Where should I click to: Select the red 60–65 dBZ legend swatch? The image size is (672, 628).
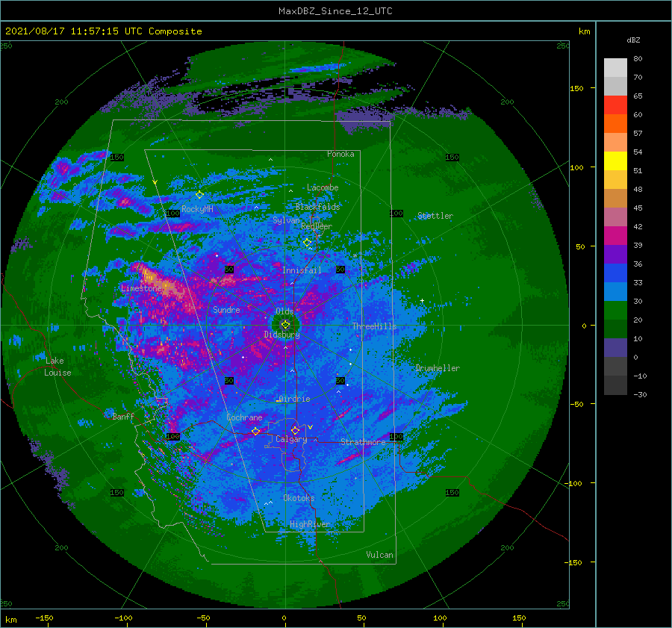coord(615,105)
